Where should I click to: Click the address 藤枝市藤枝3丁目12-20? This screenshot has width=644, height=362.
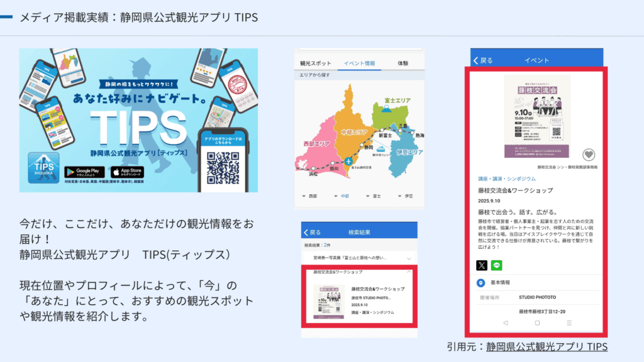click(542, 312)
